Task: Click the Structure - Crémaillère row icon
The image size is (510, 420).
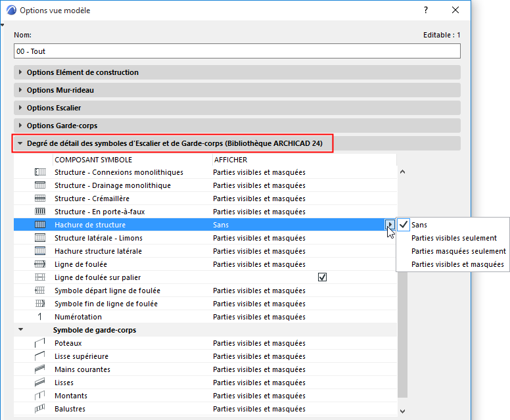Action: pos(40,198)
